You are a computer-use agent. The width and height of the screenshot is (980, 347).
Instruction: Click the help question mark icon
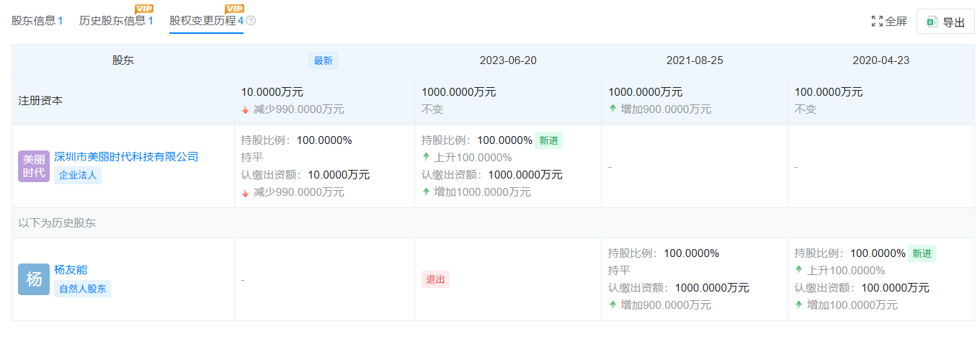pos(251,21)
